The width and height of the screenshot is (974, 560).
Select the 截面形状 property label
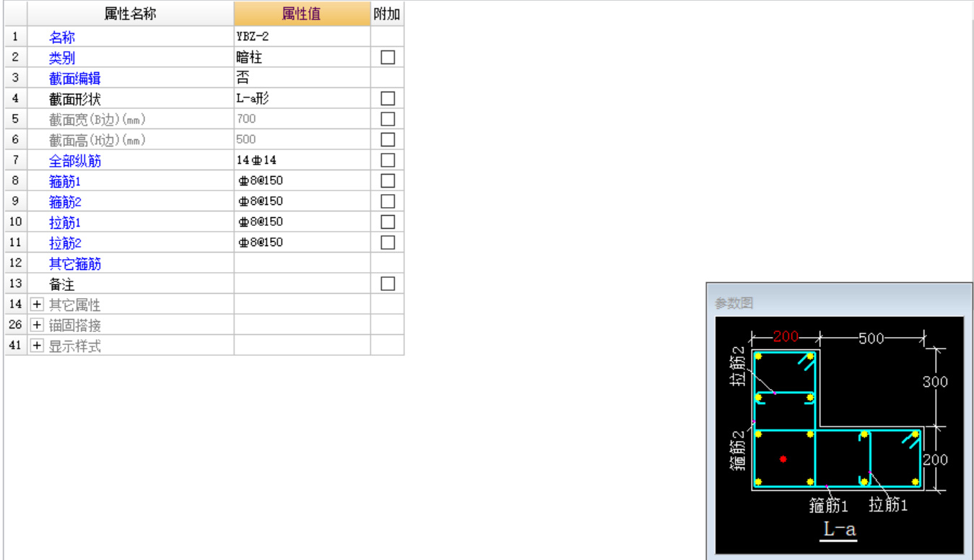pos(75,100)
